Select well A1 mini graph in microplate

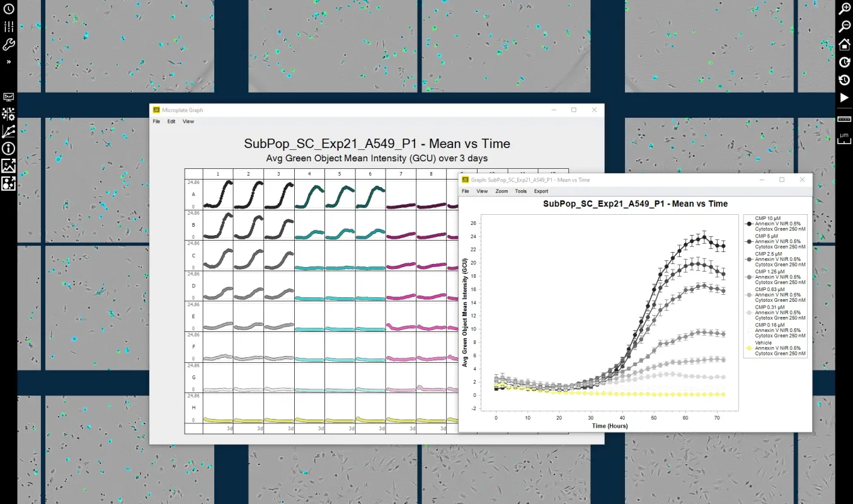pyautogui.click(x=218, y=194)
